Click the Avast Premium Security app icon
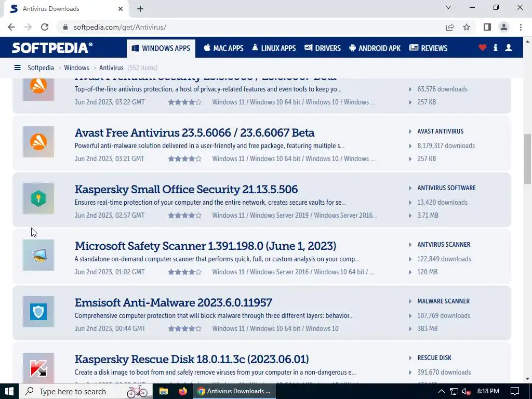This screenshot has height=399, width=532. [38, 89]
